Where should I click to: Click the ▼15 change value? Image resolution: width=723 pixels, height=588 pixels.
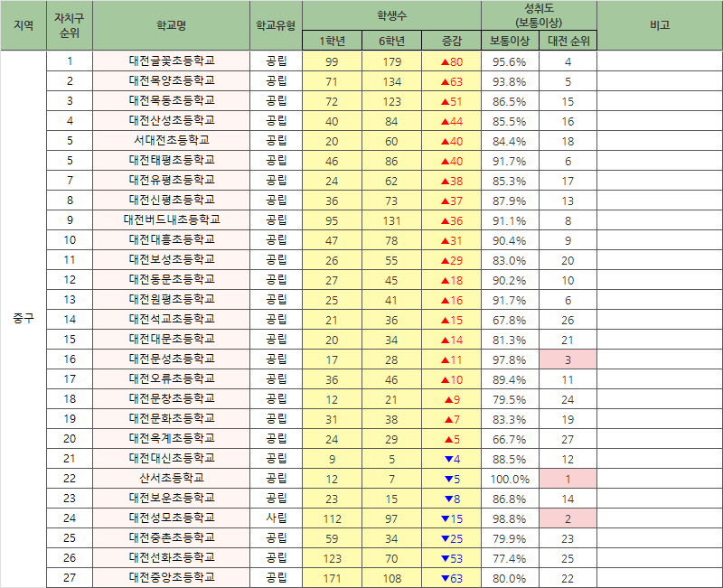(451, 518)
